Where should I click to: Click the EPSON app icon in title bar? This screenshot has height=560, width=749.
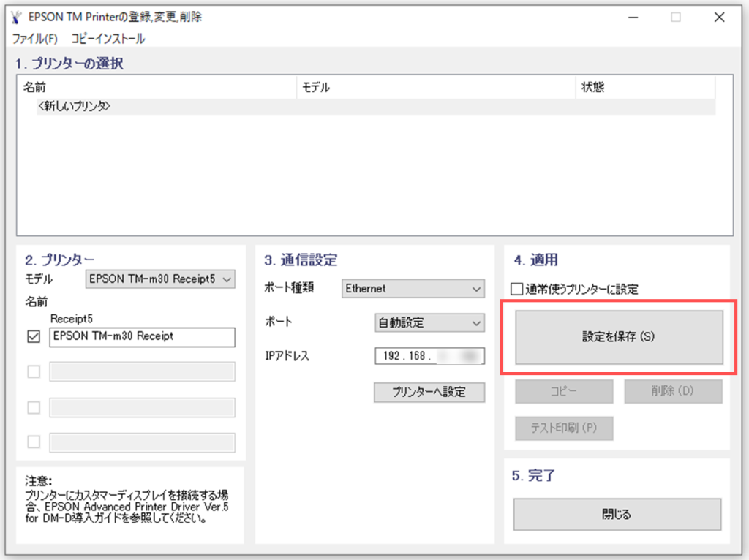point(17,18)
